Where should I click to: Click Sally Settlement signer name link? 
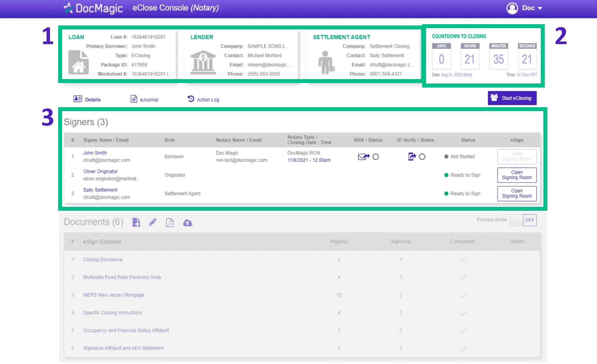click(100, 190)
